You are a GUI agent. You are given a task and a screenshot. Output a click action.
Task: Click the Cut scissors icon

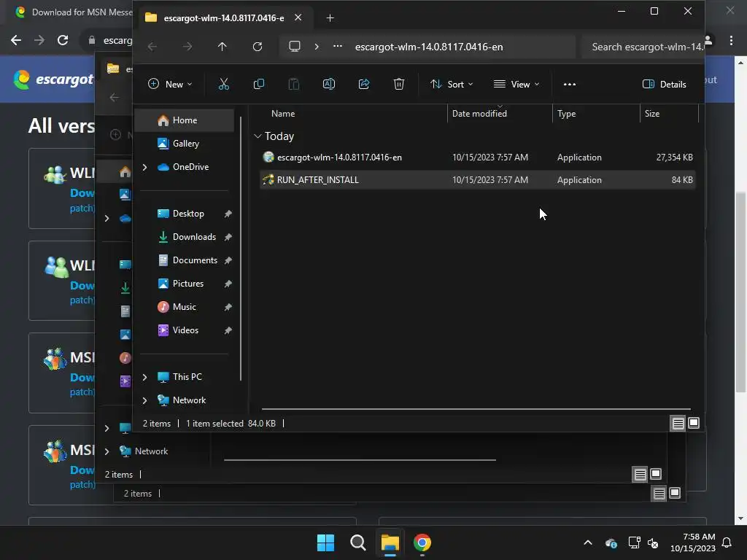coord(223,85)
